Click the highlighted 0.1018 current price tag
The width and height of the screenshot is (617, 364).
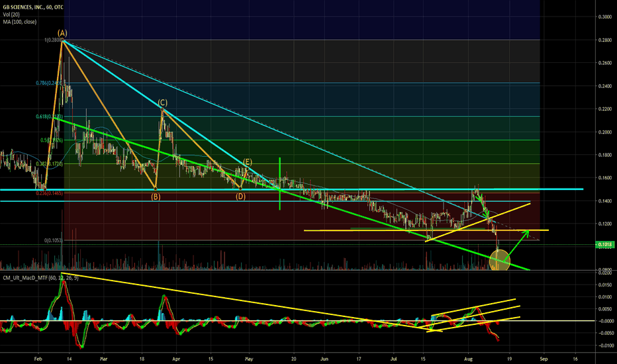605,245
